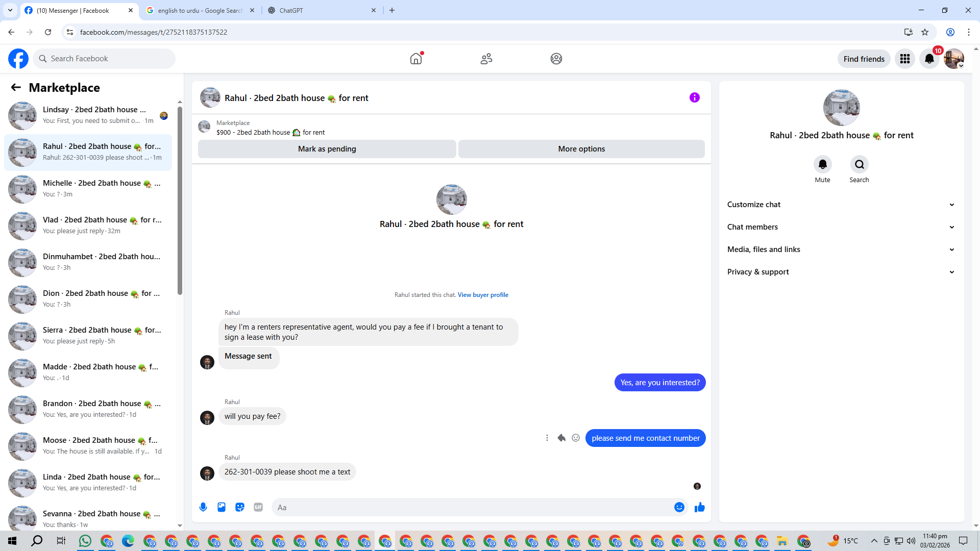Mute this conversation with Rahul
Viewport: 980px width, 551px height.
[x=822, y=165]
